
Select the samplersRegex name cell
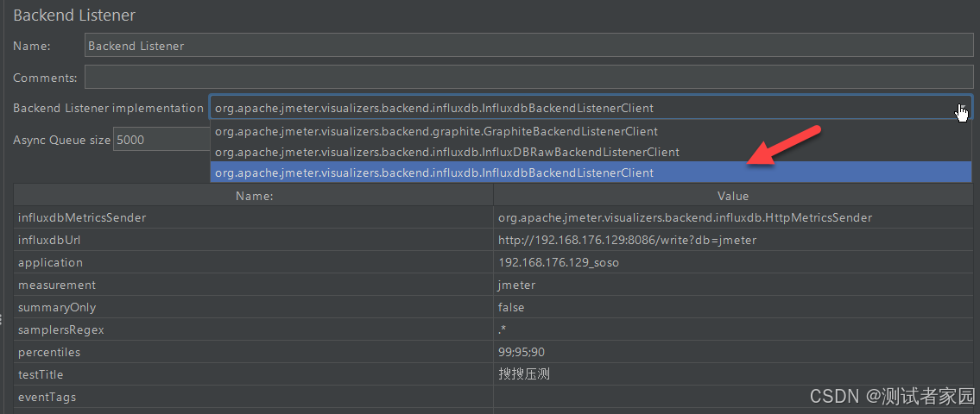pyautogui.click(x=254, y=329)
